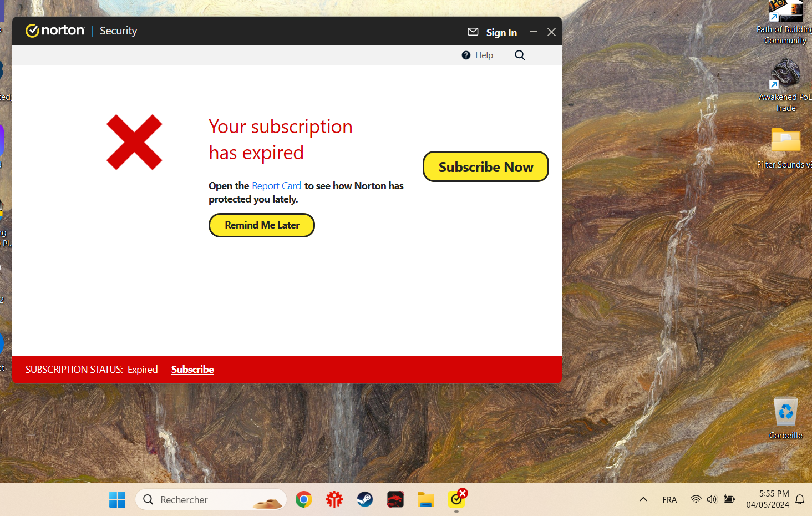Click the Rechercher taskbar search box
812x516 pixels.
[x=211, y=499]
